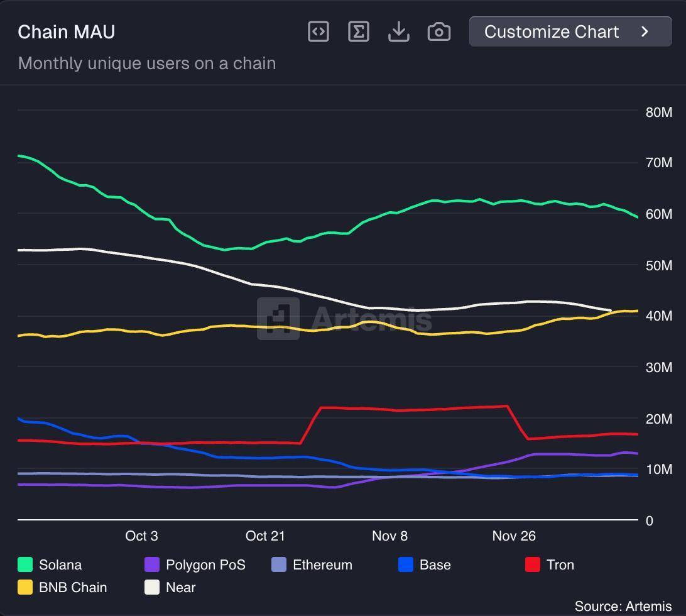Click the 80M y-axis label
The height and width of the screenshot is (616, 686).
coord(658,112)
